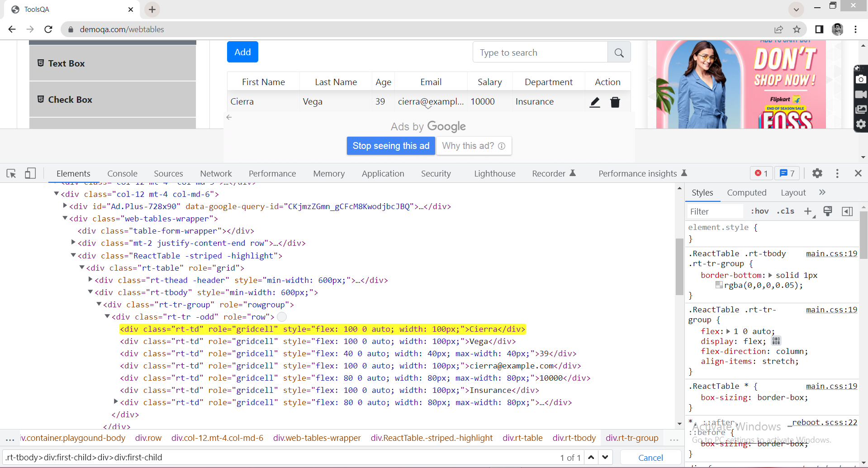
Task: Click the pencil edit icon for Cierra
Action: pos(595,102)
